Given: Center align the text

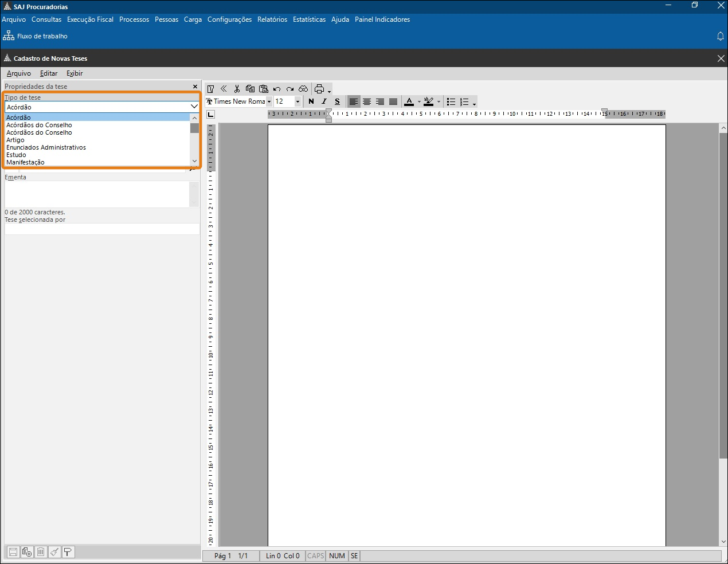Looking at the screenshot, I should tap(367, 101).
